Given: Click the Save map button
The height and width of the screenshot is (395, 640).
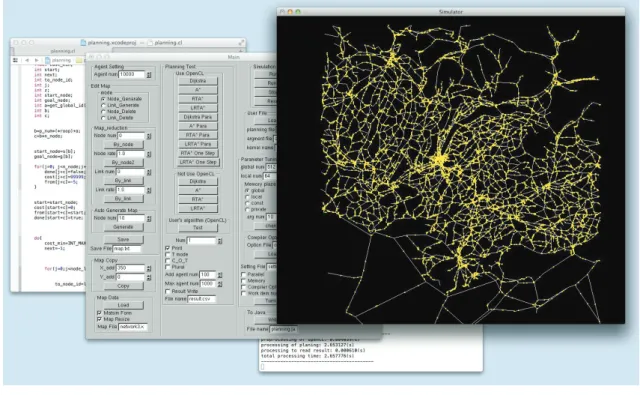Looking at the screenshot, I should (123, 240).
